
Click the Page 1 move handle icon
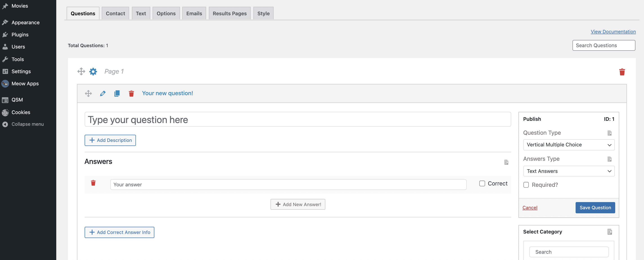point(81,71)
